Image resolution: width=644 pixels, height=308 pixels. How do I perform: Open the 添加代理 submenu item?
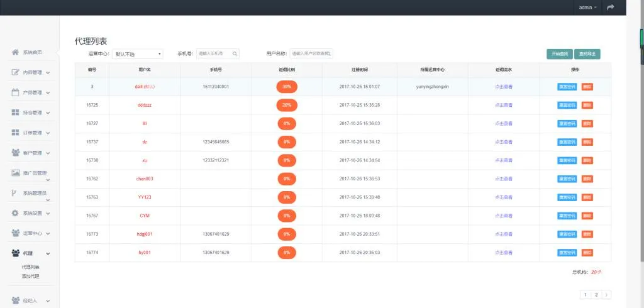click(31, 277)
